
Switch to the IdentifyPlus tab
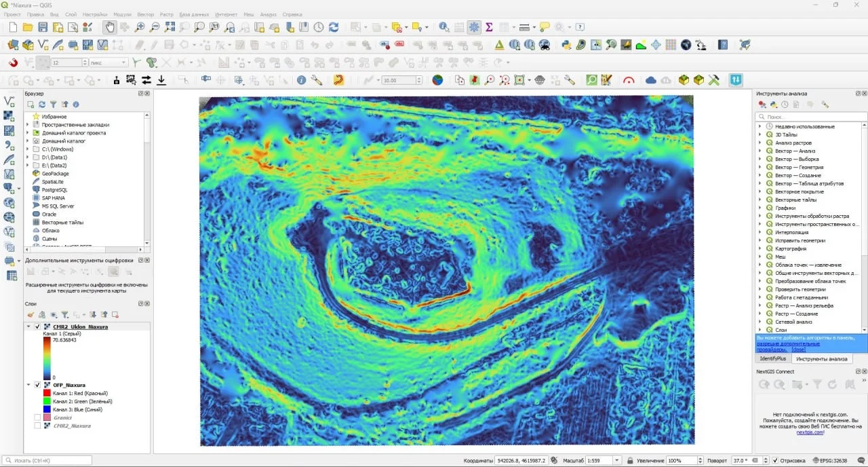pos(773,358)
